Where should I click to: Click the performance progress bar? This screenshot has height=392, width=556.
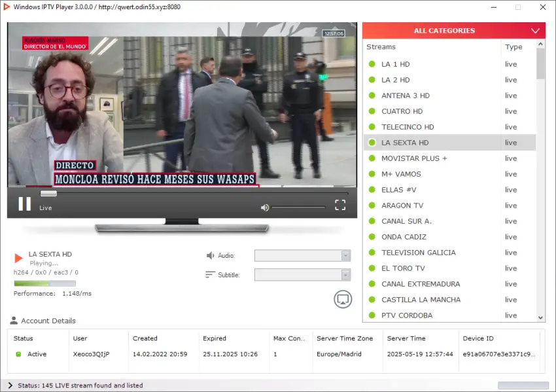tap(44, 283)
